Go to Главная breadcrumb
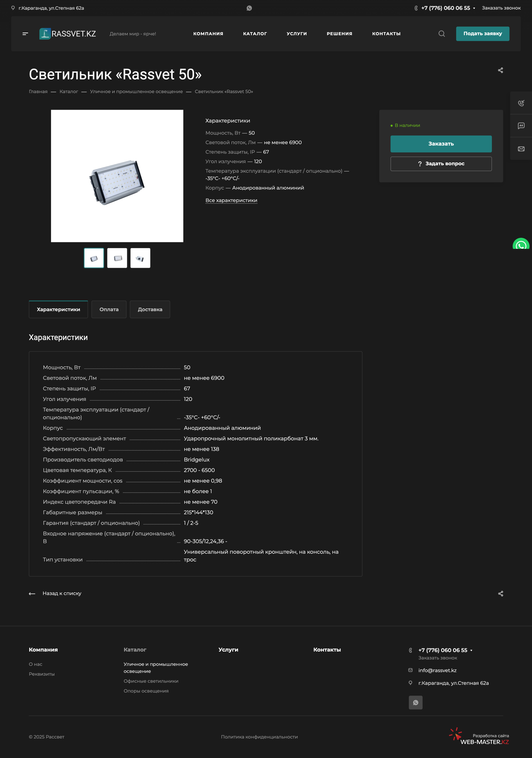 [x=38, y=91]
